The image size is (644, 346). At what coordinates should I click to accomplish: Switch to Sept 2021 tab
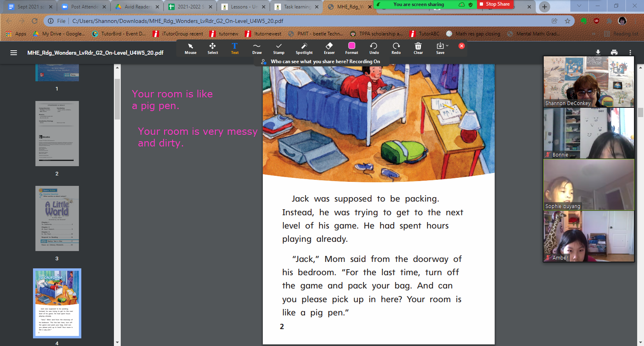coord(28,7)
